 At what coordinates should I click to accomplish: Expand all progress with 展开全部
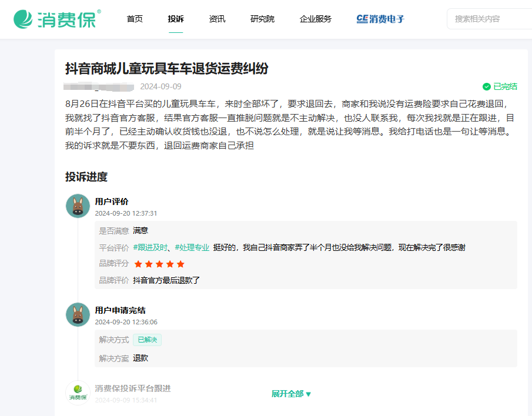[291, 394]
